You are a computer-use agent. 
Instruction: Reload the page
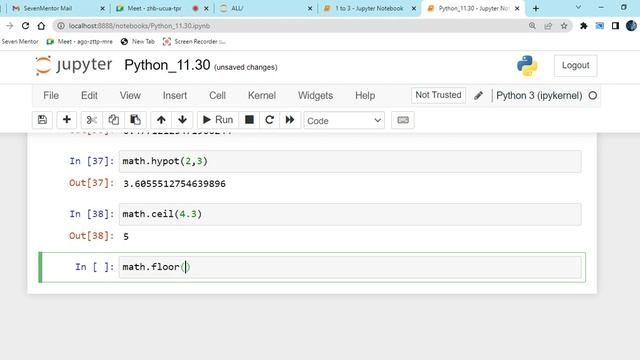point(25,26)
